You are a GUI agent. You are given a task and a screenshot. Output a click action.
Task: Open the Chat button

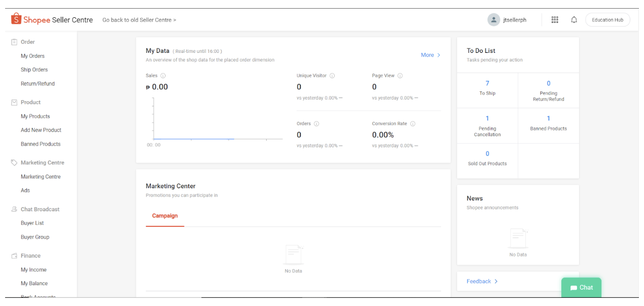[x=581, y=288]
